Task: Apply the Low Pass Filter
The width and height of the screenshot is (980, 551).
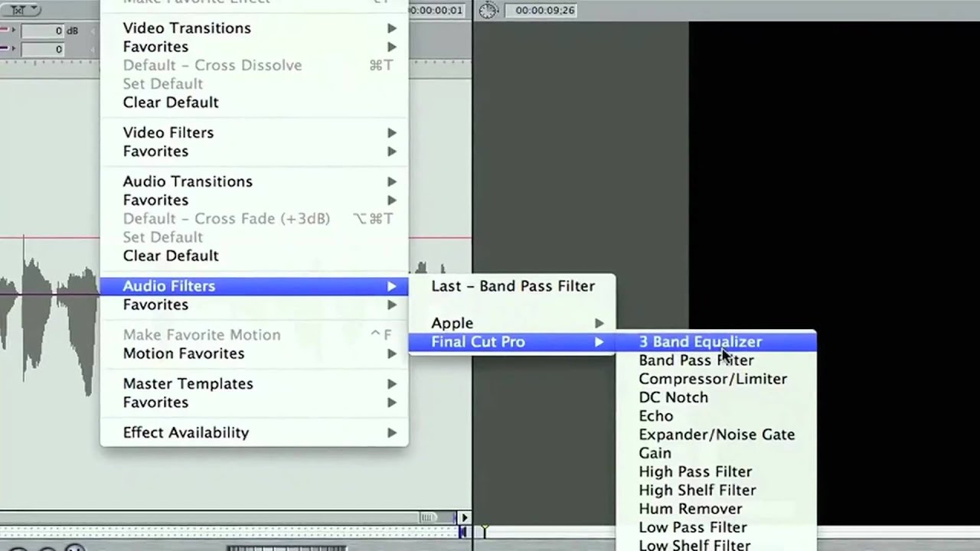Action: pos(717,527)
